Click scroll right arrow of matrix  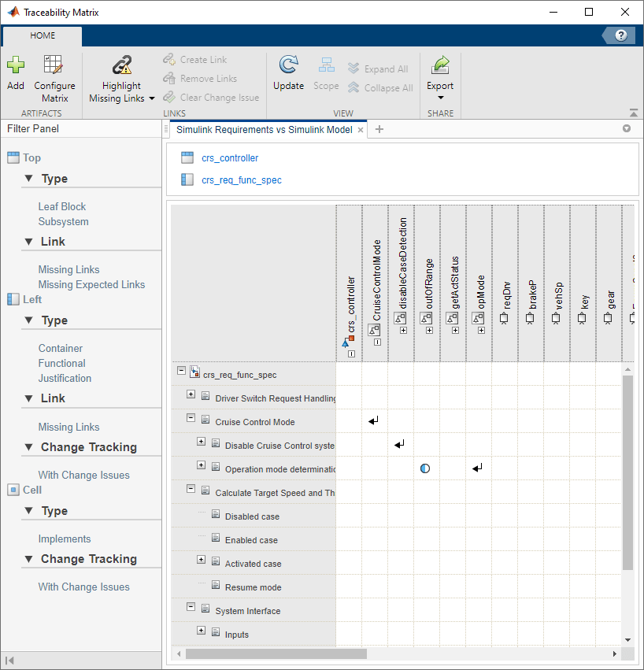tap(615, 653)
